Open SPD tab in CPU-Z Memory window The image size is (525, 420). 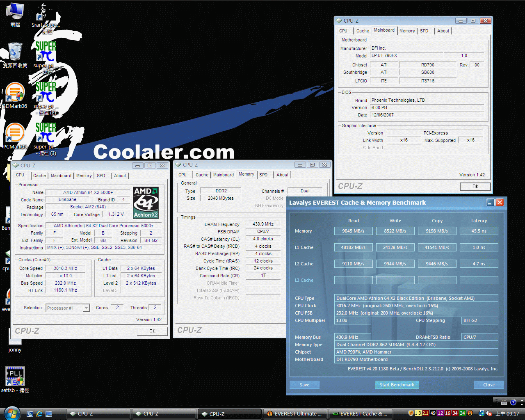tap(263, 175)
